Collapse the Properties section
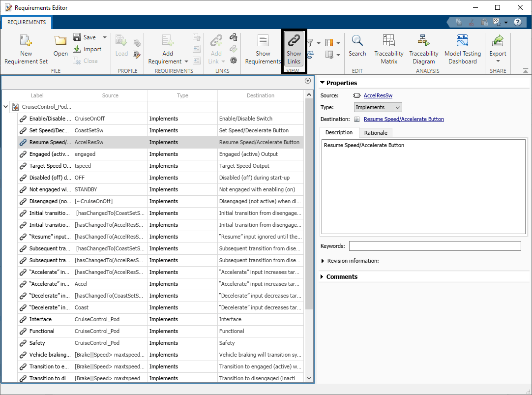Image resolution: width=532 pixels, height=395 pixels. (323, 83)
